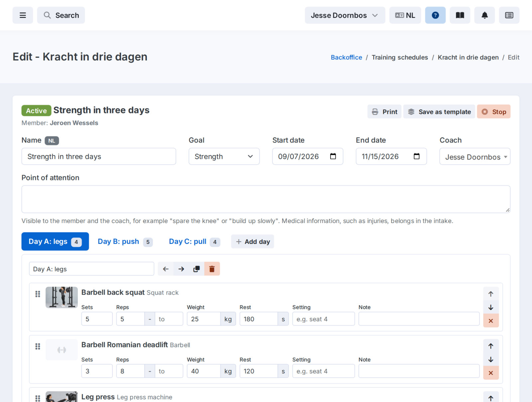Open the book documentation icon

coord(460,15)
